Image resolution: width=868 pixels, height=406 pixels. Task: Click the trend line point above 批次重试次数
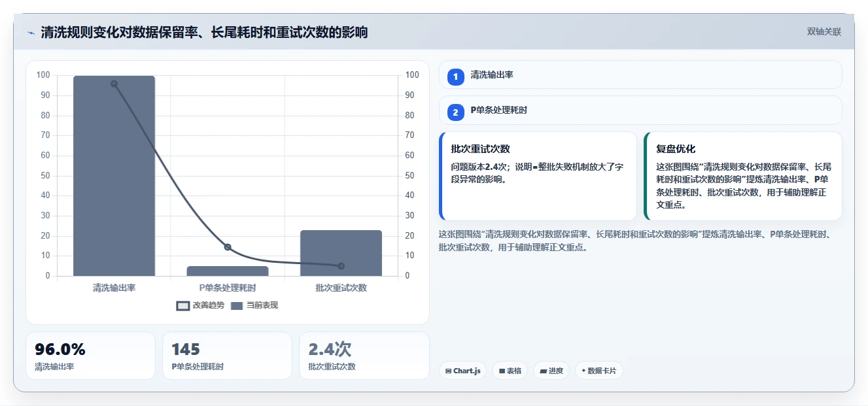341,266
